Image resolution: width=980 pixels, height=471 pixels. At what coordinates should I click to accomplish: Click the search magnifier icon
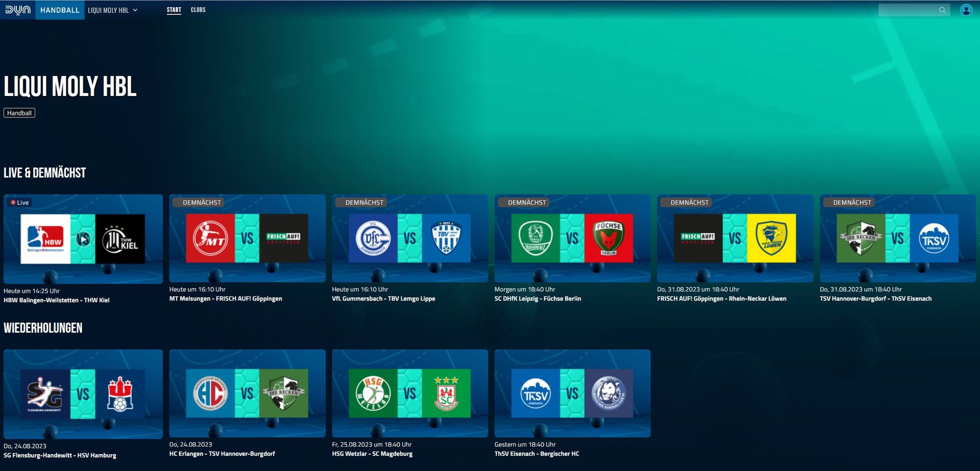click(x=942, y=10)
